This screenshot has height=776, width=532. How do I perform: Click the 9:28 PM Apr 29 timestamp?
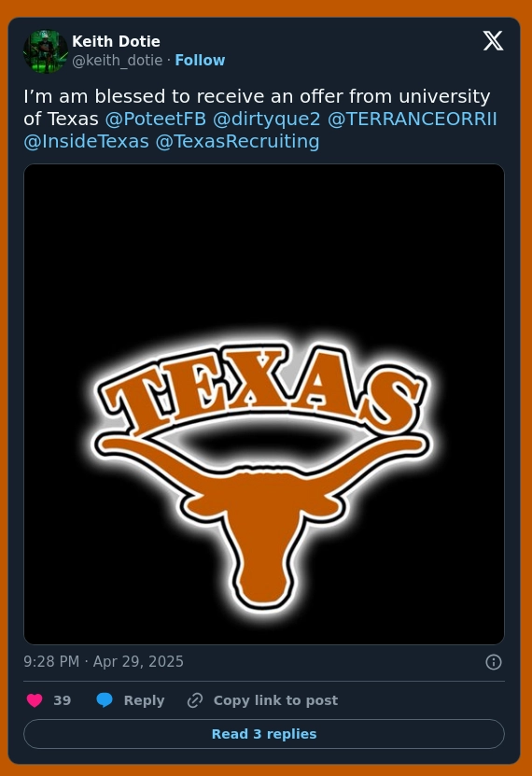[104, 662]
